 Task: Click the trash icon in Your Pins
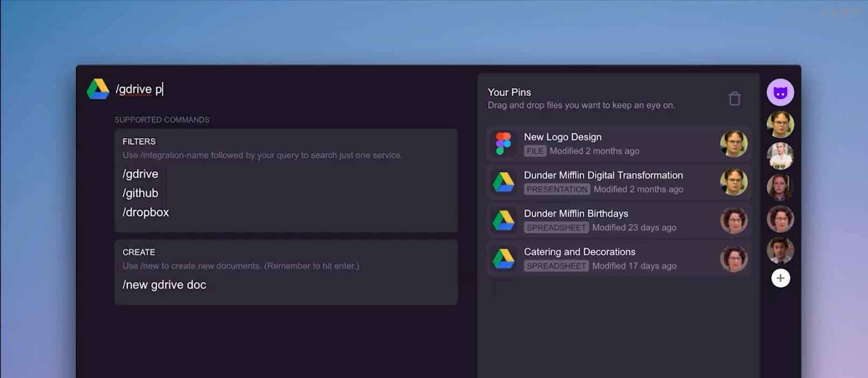[x=734, y=99]
